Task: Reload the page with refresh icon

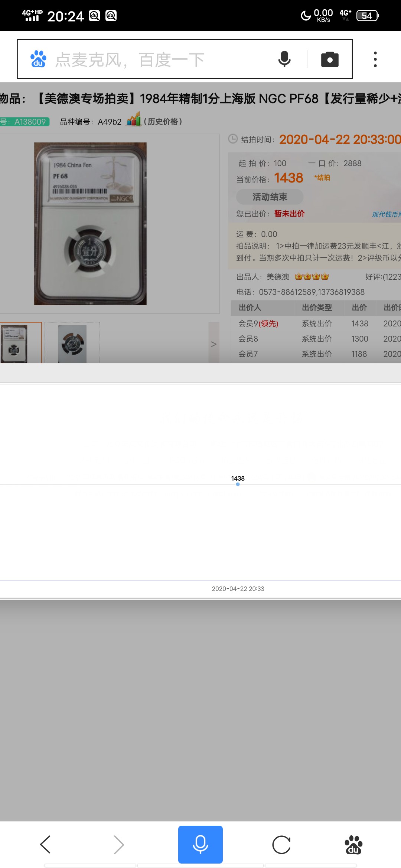Action: coord(281,845)
